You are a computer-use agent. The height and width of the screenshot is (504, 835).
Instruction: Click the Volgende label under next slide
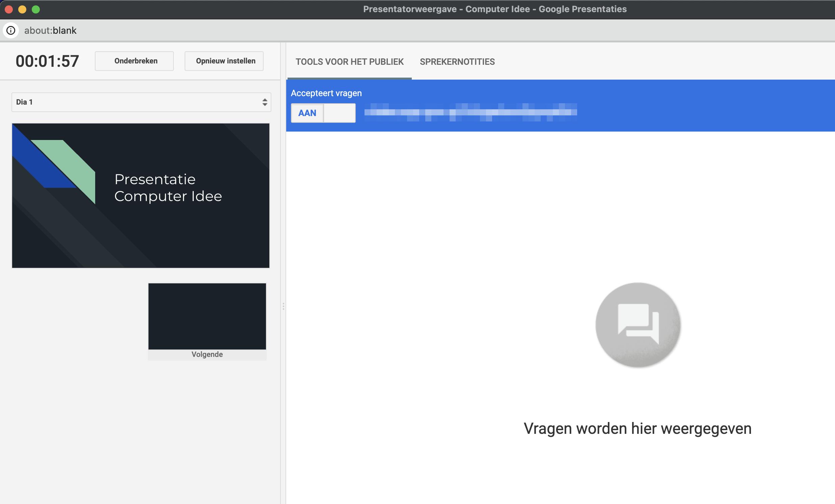(207, 354)
